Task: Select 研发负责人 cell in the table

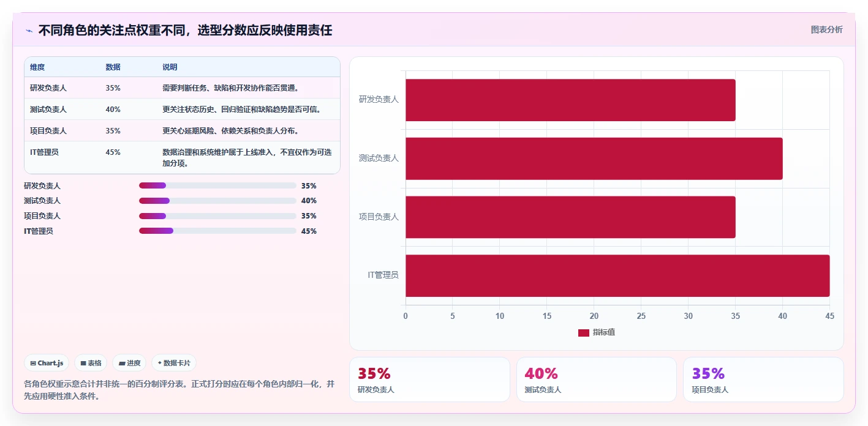Action: tap(48, 88)
